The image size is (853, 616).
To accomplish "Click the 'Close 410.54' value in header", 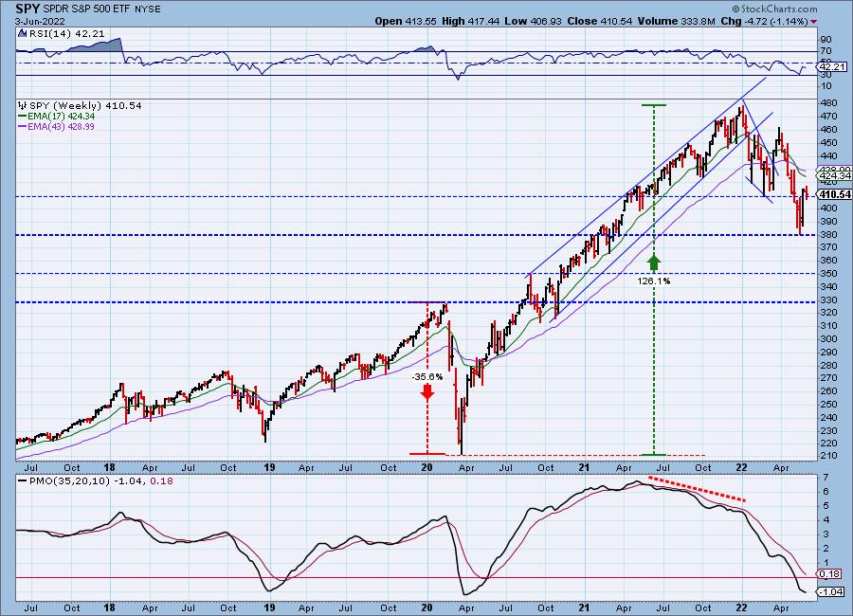I will tap(600, 21).
